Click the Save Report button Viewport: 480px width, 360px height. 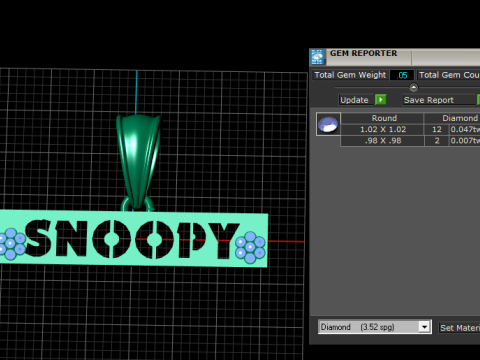pos(439,100)
